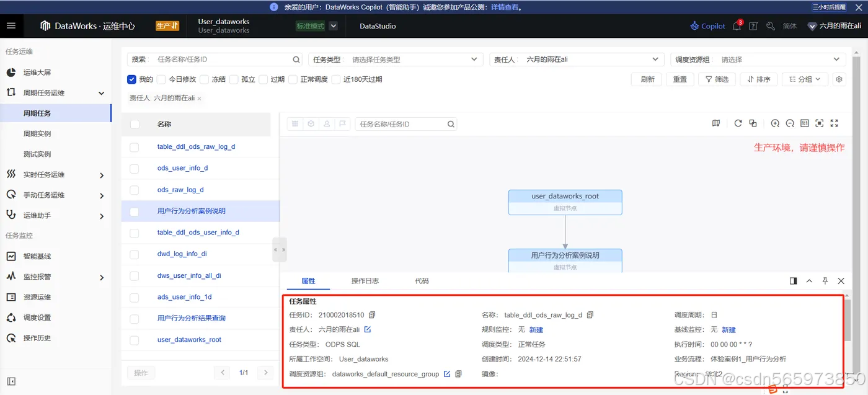Click the fullscreen expand icon in DAG toolbar
The image size is (868, 395).
coord(834,123)
